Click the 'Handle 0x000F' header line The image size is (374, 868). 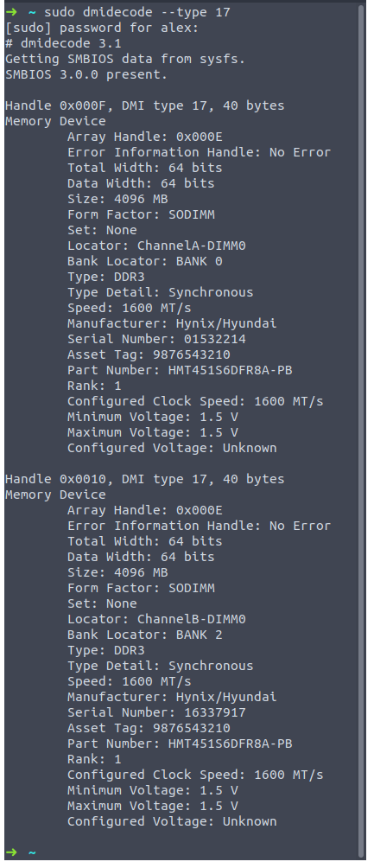tap(144, 105)
